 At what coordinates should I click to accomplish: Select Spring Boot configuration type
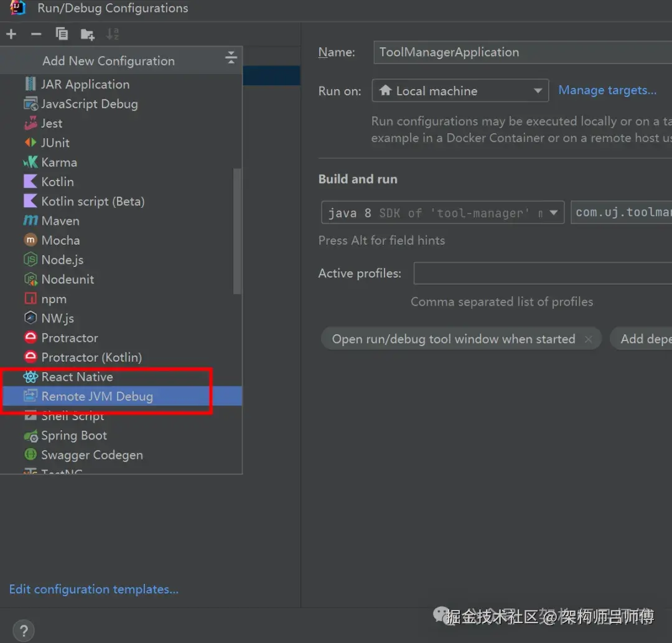(x=121, y=436)
